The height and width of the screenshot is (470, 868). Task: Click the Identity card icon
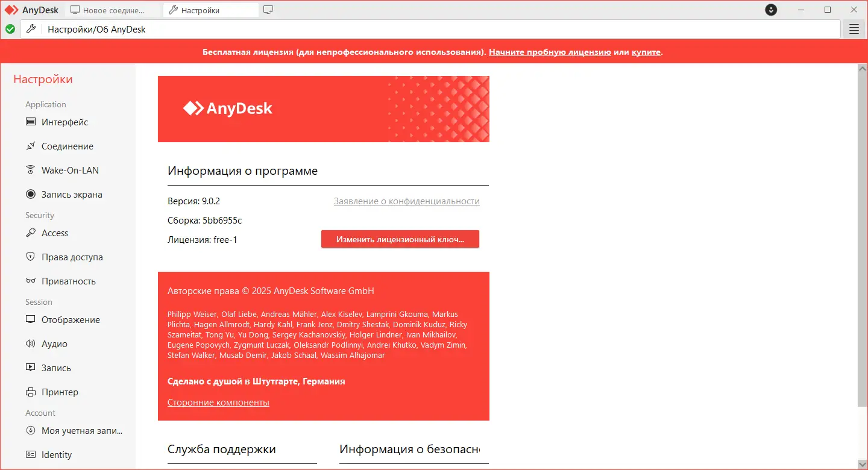(31, 454)
